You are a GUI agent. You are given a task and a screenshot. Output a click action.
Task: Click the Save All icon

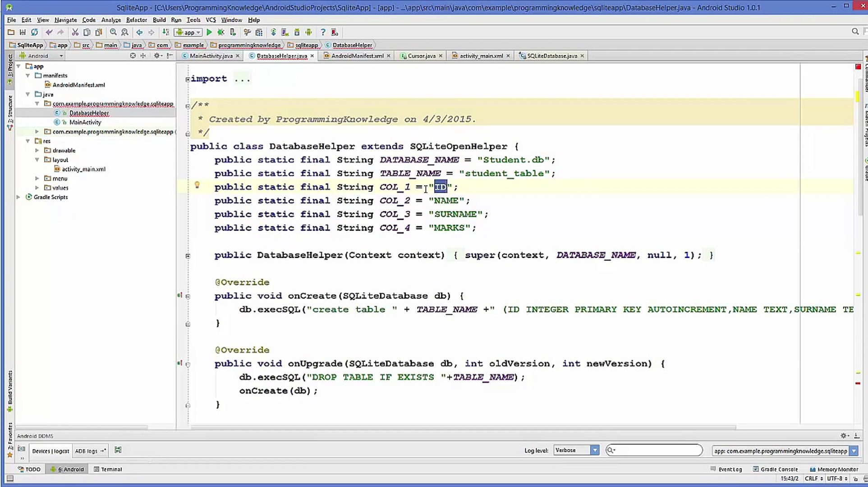[x=23, y=32]
